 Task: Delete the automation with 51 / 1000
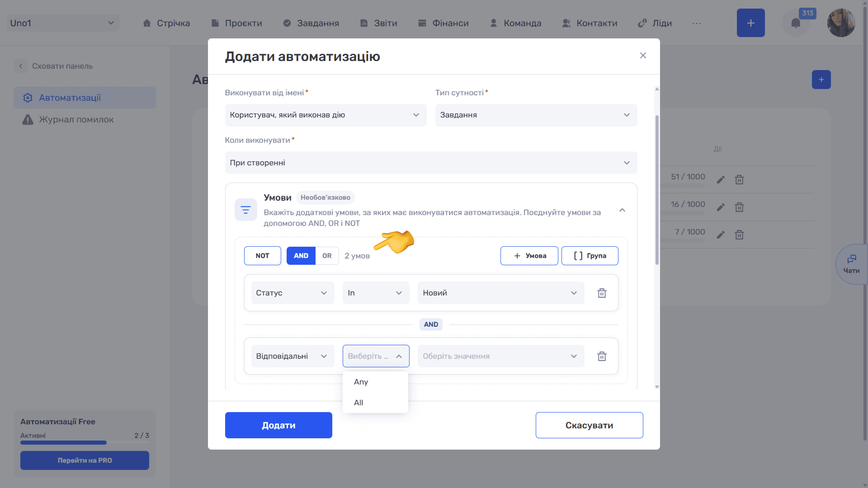(x=739, y=180)
